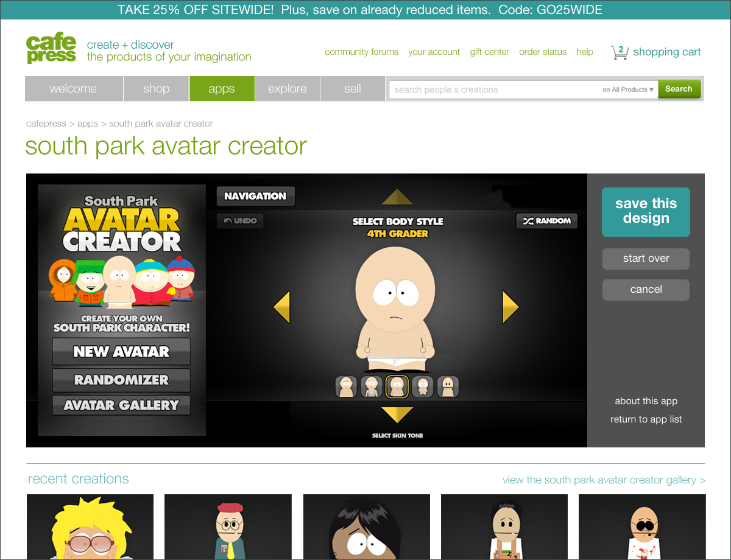731x560 pixels.
Task: Click the start over button
Action: click(x=646, y=259)
